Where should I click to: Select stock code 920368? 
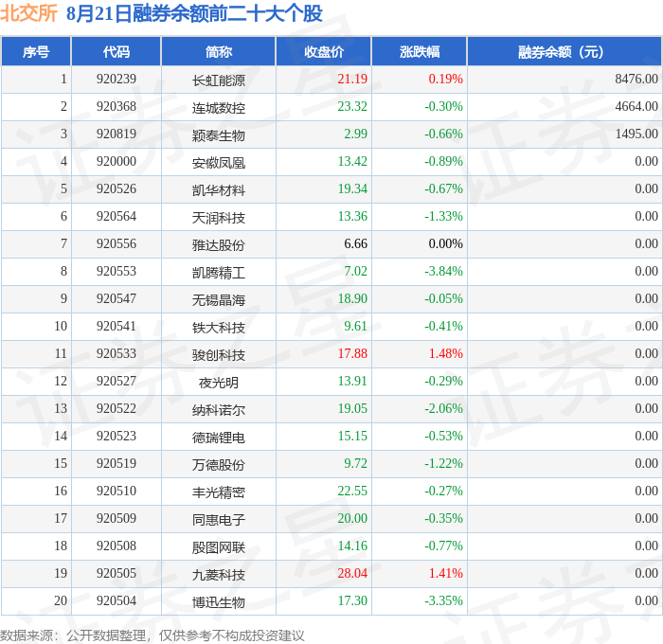pos(116,106)
